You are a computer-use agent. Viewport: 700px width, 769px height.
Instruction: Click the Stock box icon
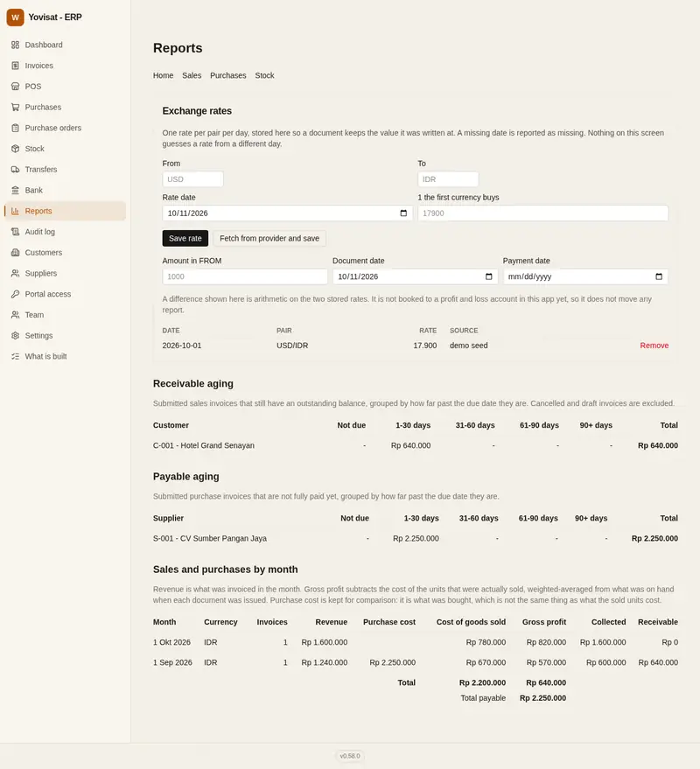tap(15, 149)
